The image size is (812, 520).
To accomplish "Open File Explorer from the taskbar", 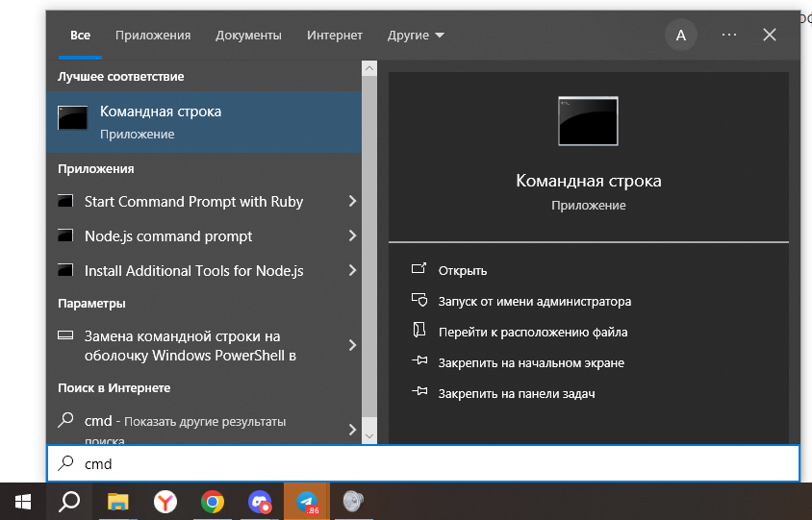I will point(118,502).
